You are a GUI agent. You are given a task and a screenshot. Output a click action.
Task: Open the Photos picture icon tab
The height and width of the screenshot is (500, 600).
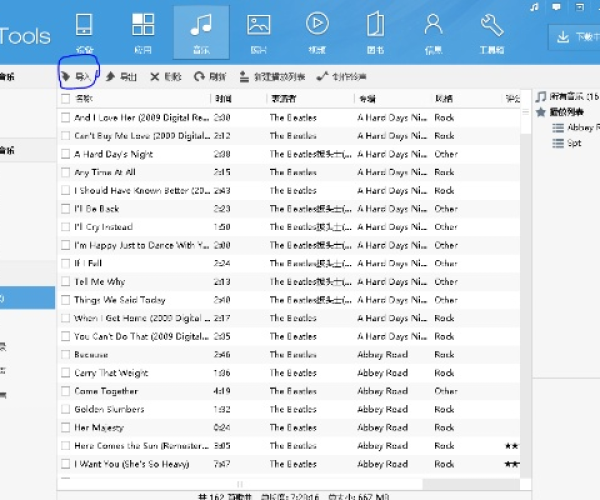click(x=259, y=33)
